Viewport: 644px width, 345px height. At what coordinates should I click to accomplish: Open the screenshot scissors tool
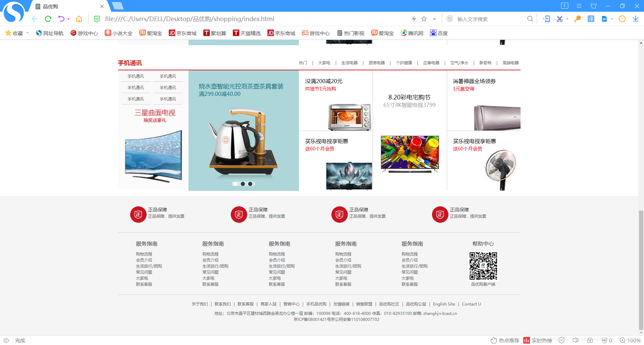559,19
